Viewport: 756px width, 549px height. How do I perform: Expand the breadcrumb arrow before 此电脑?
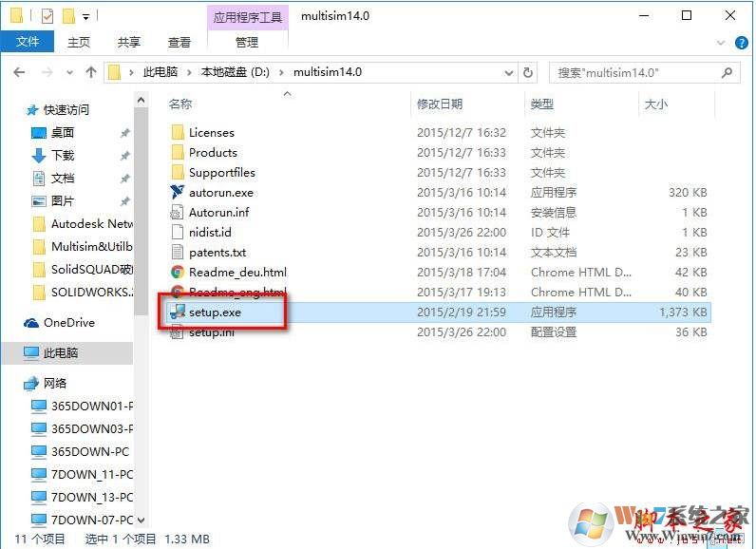tap(131, 72)
